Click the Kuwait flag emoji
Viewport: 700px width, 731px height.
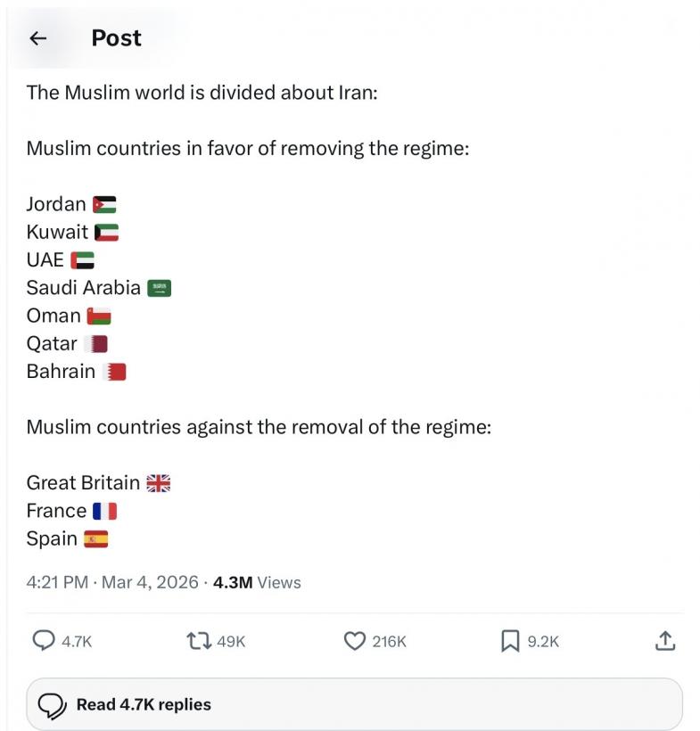pyautogui.click(x=106, y=233)
